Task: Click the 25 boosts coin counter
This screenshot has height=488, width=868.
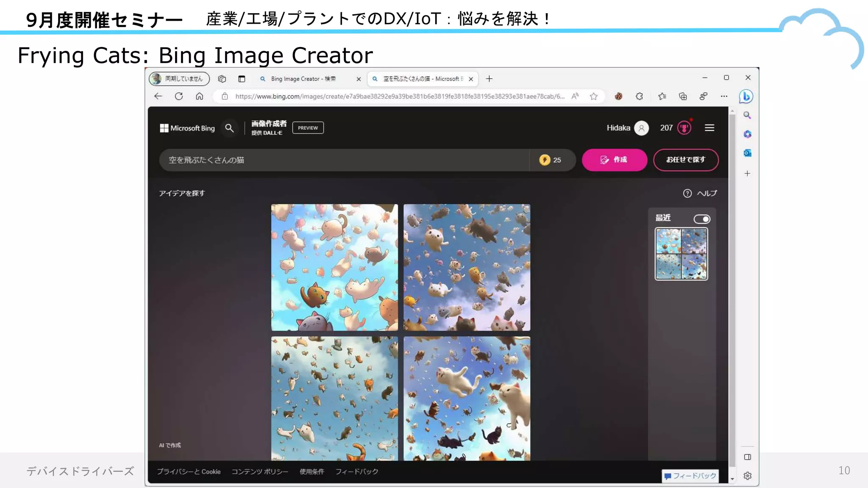Action: 550,160
